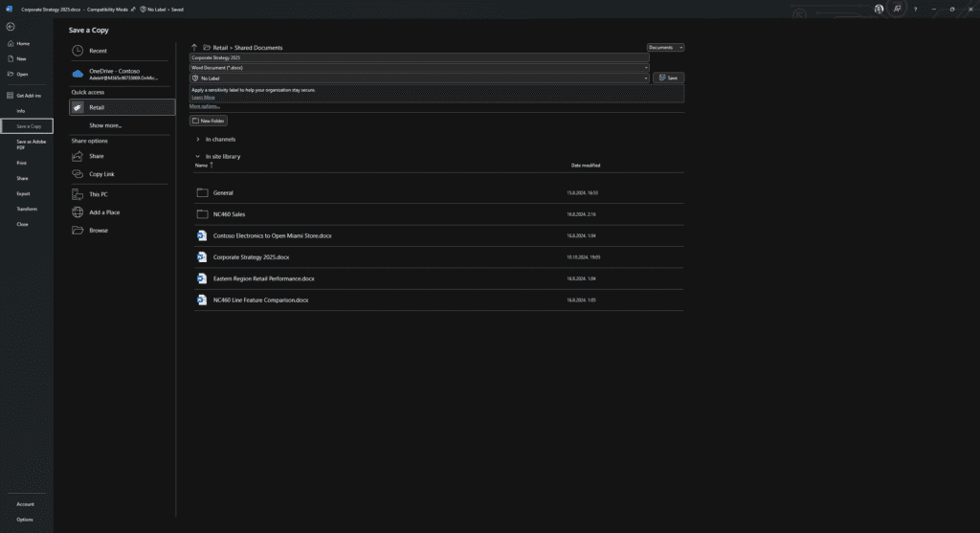Screen dimensions: 980x533
Task: Click the More options... link
Action: click(205, 106)
